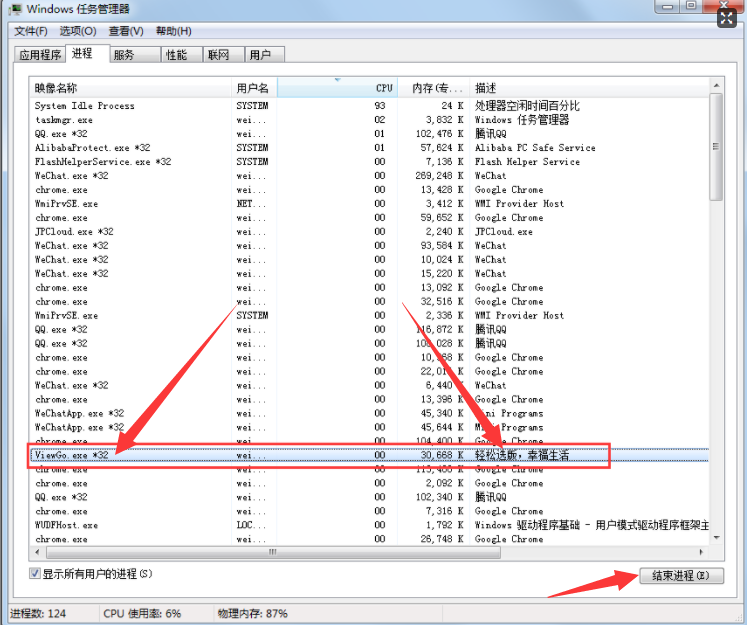This screenshot has width=747, height=625.
Task: Open the 查看(V) menu
Action: [x=126, y=31]
